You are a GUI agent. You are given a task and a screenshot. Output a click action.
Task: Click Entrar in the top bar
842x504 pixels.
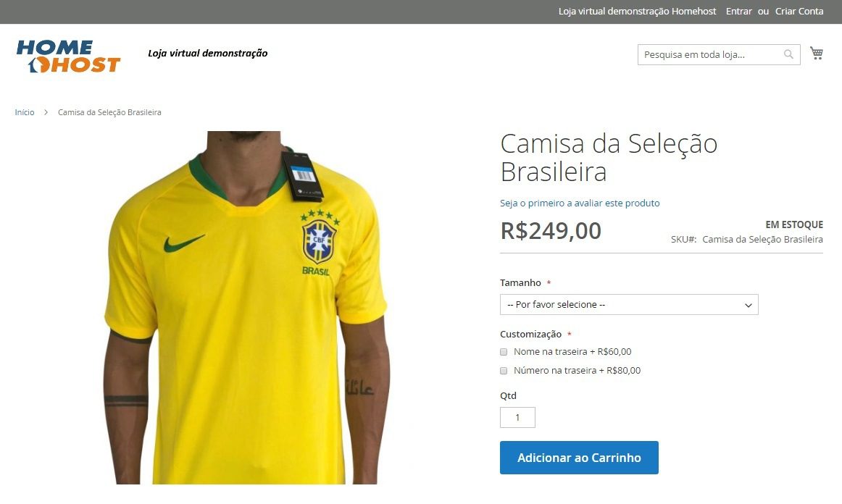click(x=738, y=12)
